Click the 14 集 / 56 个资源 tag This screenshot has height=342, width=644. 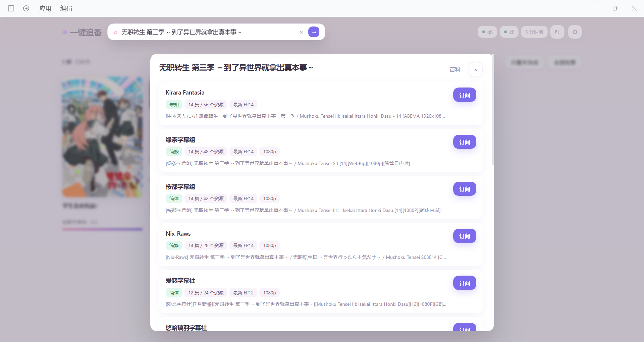tap(206, 105)
